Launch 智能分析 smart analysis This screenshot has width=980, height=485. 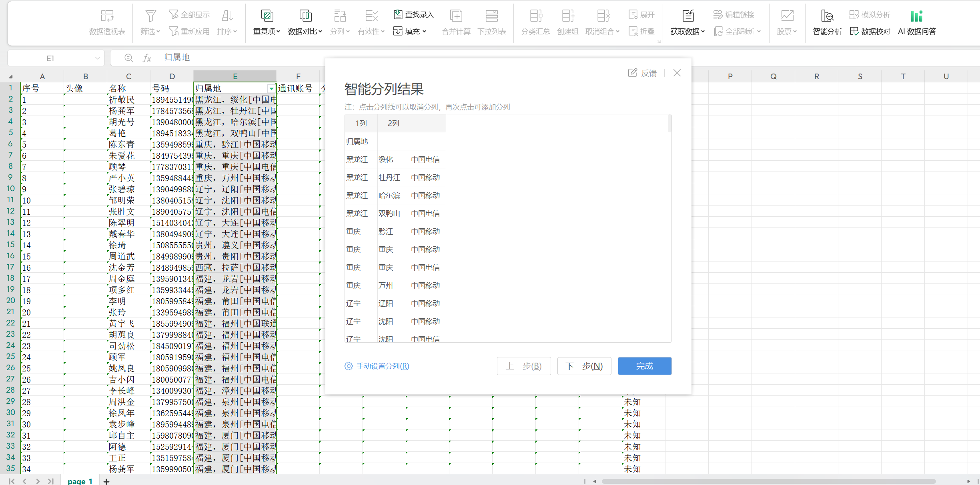827,16
